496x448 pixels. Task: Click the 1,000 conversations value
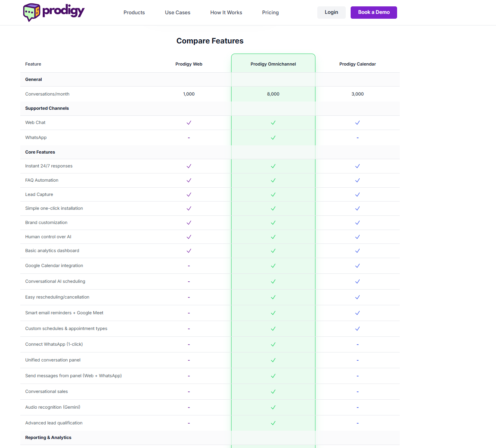pyautogui.click(x=189, y=94)
